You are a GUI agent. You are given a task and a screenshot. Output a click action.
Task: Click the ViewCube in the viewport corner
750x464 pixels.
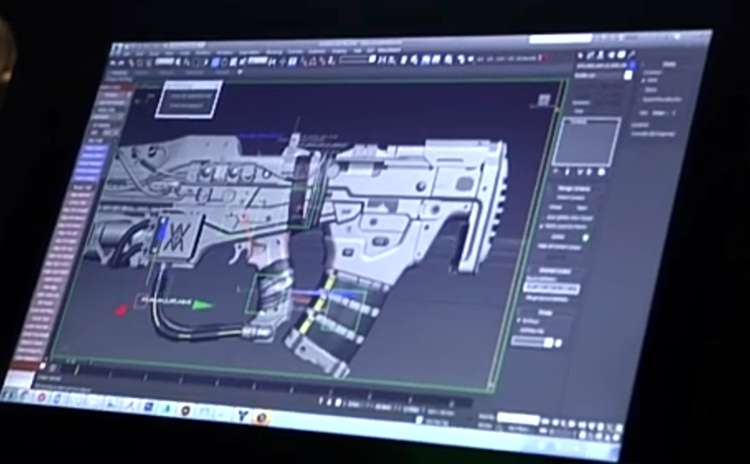pos(544,100)
